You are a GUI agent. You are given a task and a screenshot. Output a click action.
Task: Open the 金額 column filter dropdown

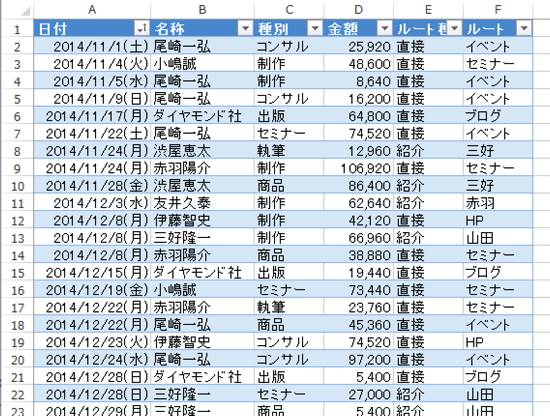(385, 28)
